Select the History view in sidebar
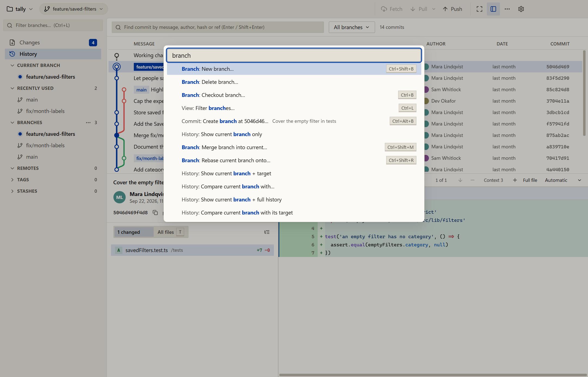Image resolution: width=588 pixels, height=377 pixels. [x=53, y=54]
